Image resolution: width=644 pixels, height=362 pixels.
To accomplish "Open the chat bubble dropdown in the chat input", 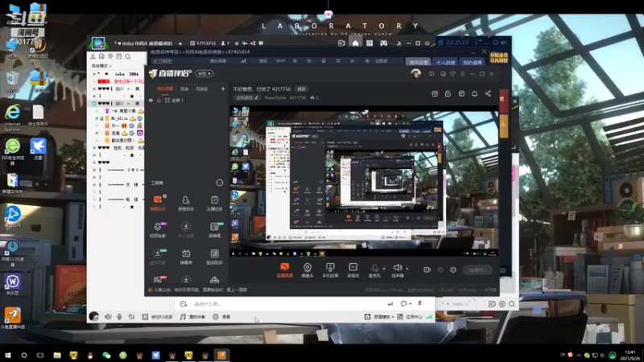I will point(406,304).
